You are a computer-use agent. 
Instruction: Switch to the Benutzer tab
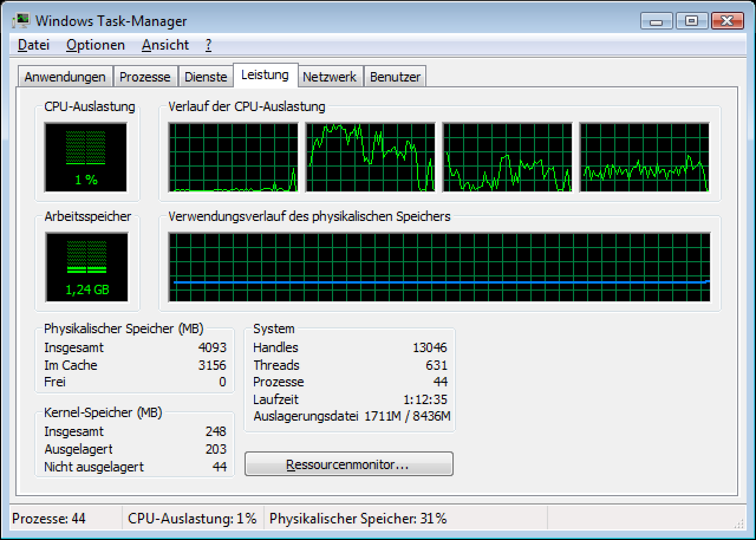pos(395,77)
